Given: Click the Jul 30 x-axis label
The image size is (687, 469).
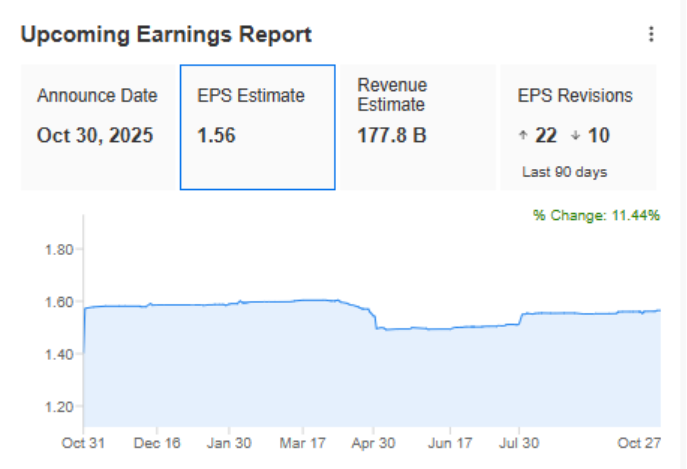Looking at the screenshot, I should tap(519, 443).
